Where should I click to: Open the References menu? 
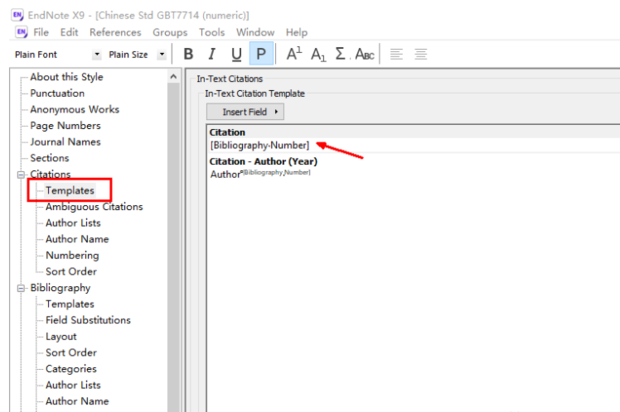[x=115, y=32]
